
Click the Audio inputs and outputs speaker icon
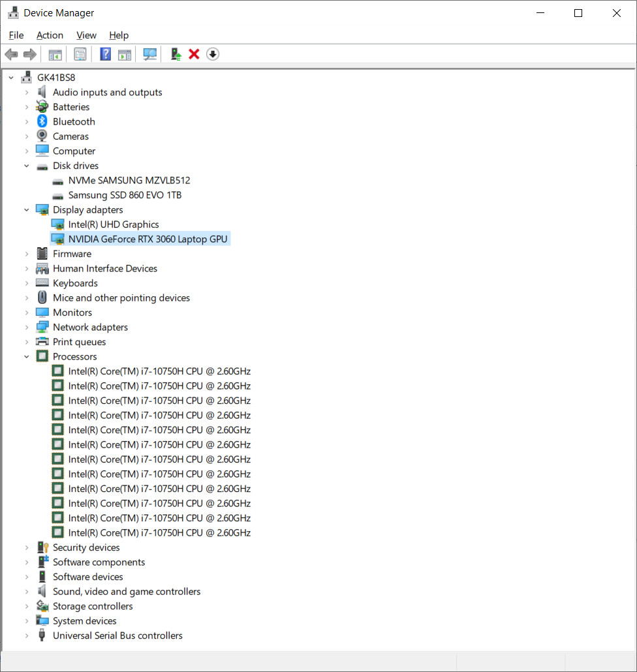coord(42,92)
